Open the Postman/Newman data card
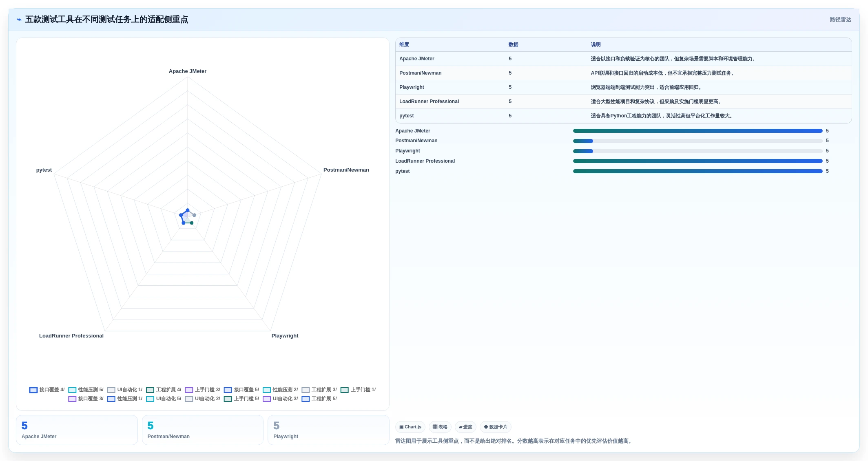 coord(203,430)
